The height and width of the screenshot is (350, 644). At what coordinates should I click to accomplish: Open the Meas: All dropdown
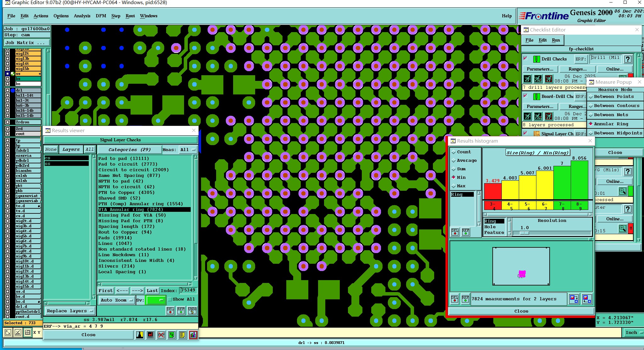pos(188,150)
